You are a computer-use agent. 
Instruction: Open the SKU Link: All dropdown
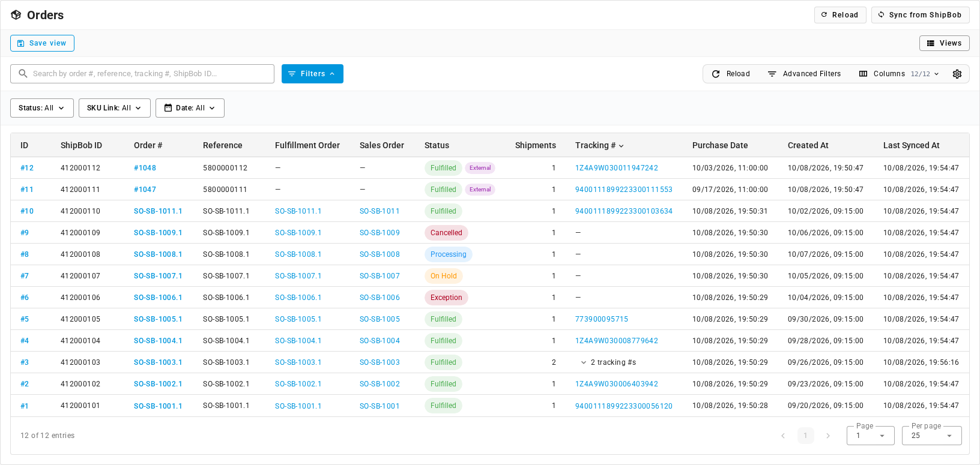(x=115, y=108)
